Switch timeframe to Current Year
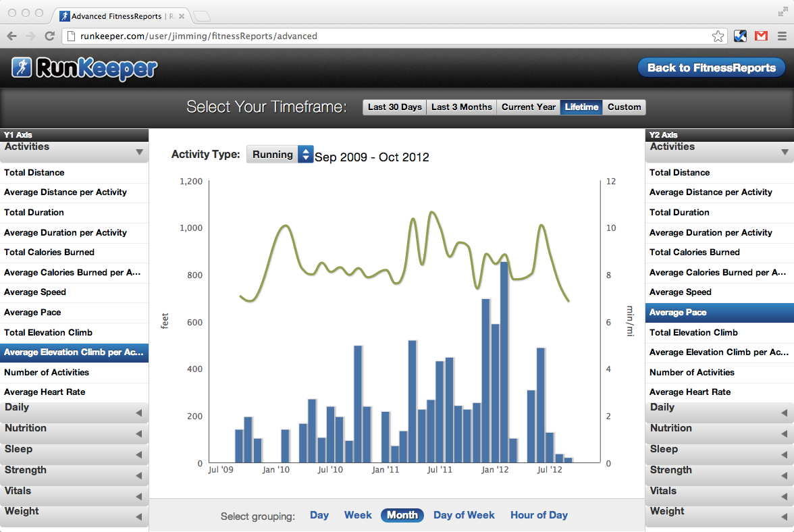 (x=528, y=107)
